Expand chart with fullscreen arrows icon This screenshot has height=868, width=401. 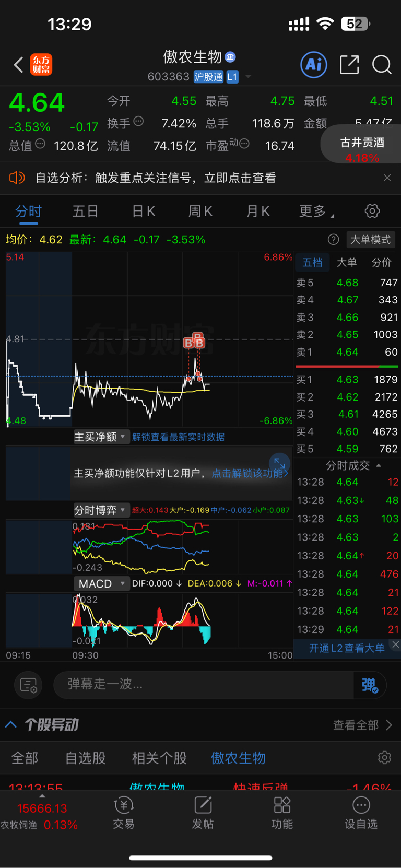coord(279,463)
